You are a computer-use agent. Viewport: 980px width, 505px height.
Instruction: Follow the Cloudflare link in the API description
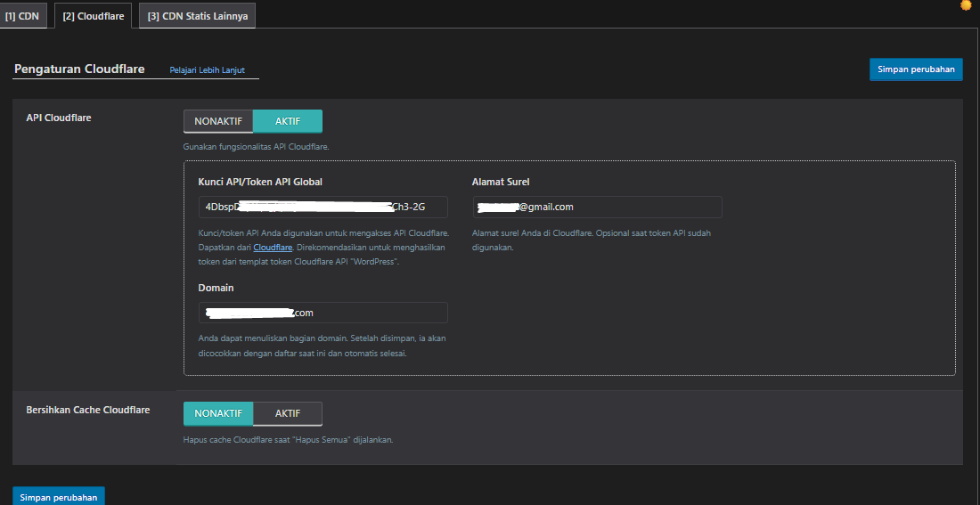tap(273, 247)
